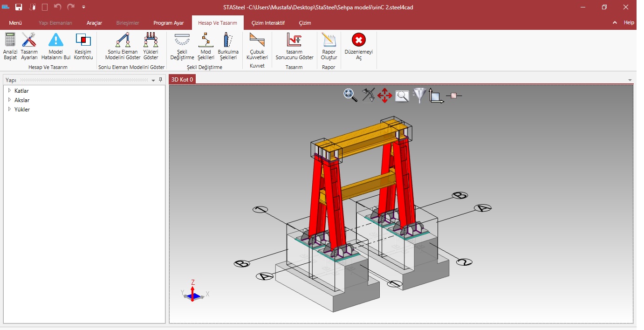Open Mod Şekilleri mode shapes

click(206, 46)
